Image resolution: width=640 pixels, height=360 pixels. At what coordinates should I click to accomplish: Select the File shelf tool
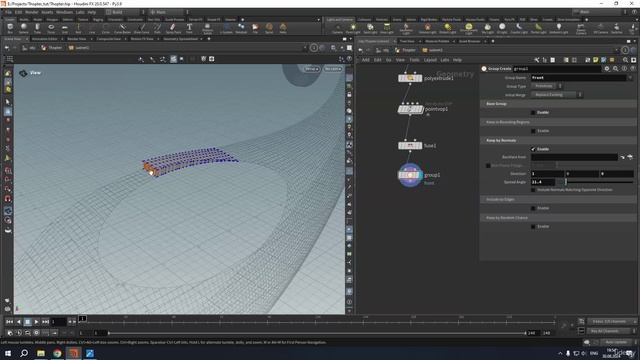point(255,29)
